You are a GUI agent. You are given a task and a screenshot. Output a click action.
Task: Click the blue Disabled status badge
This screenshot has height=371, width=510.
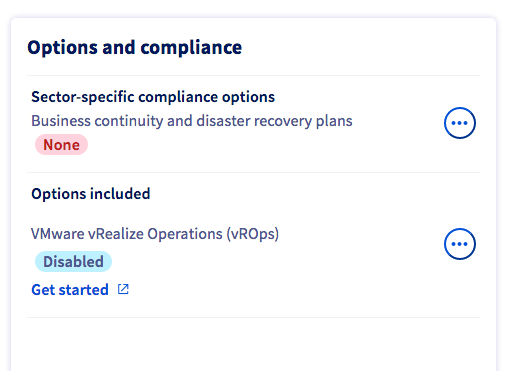pos(73,262)
